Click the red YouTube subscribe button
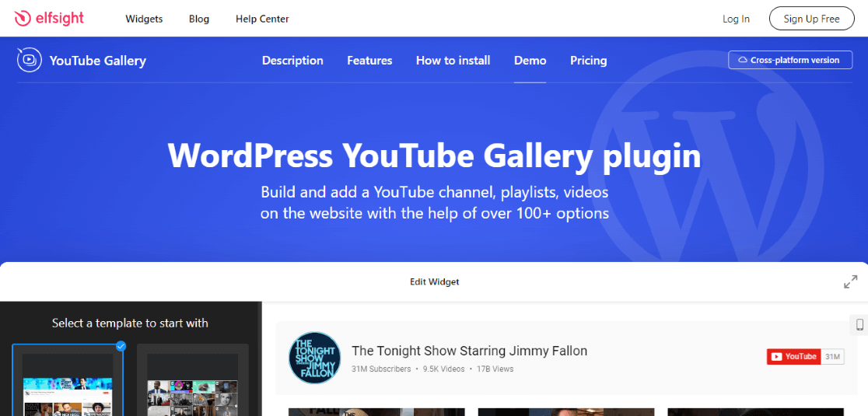The image size is (868, 416). pos(793,357)
